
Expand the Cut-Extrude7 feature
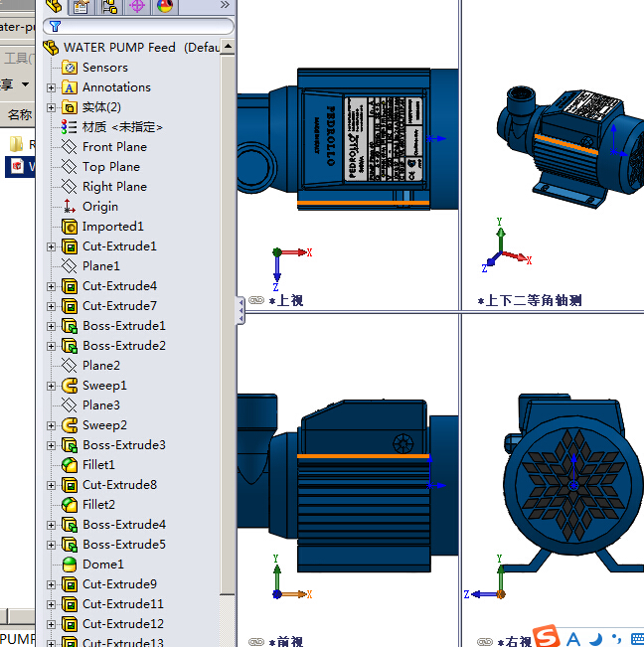point(51,306)
